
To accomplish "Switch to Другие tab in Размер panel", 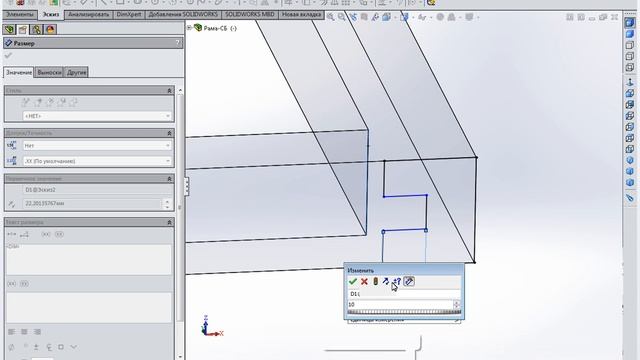I will 76,72.
